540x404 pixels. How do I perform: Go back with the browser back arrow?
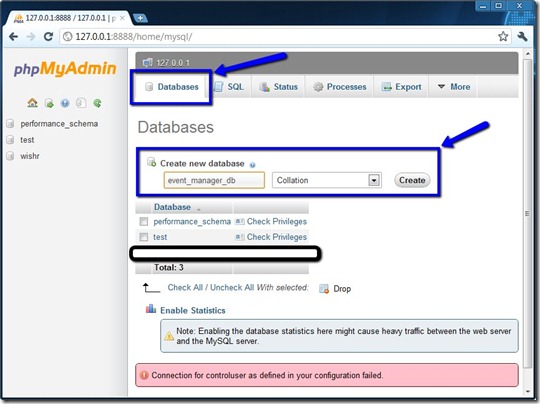click(13, 37)
